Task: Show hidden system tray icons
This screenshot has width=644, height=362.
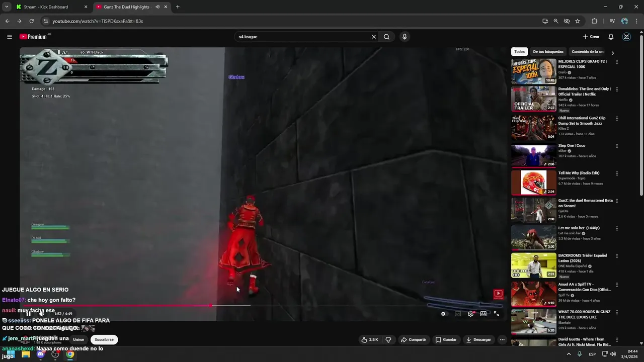Action: (x=569, y=354)
